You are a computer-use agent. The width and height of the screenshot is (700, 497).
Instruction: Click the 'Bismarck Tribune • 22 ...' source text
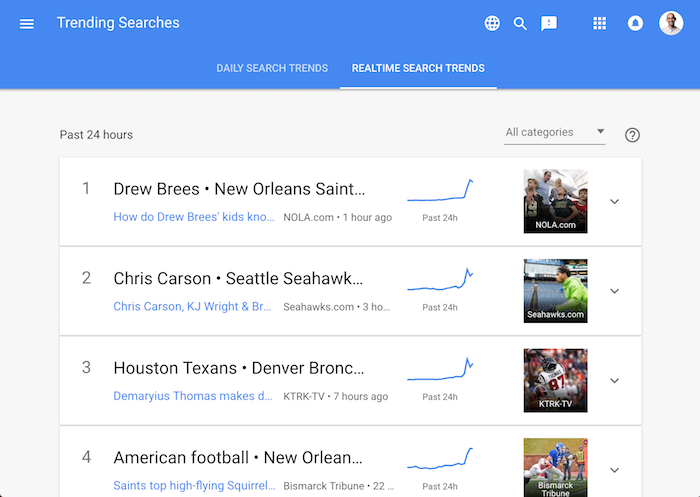point(339,486)
